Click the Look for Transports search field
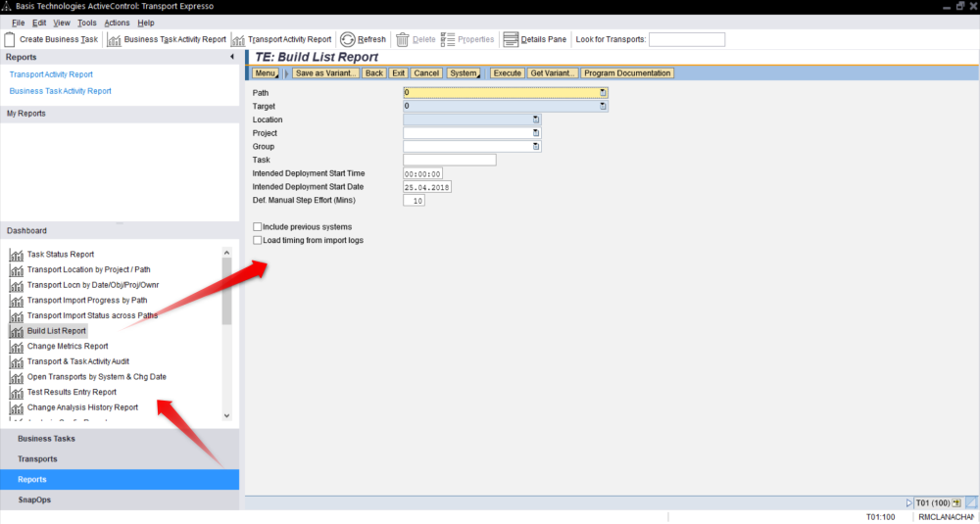Viewport: 980px width, 524px height. 687,39
